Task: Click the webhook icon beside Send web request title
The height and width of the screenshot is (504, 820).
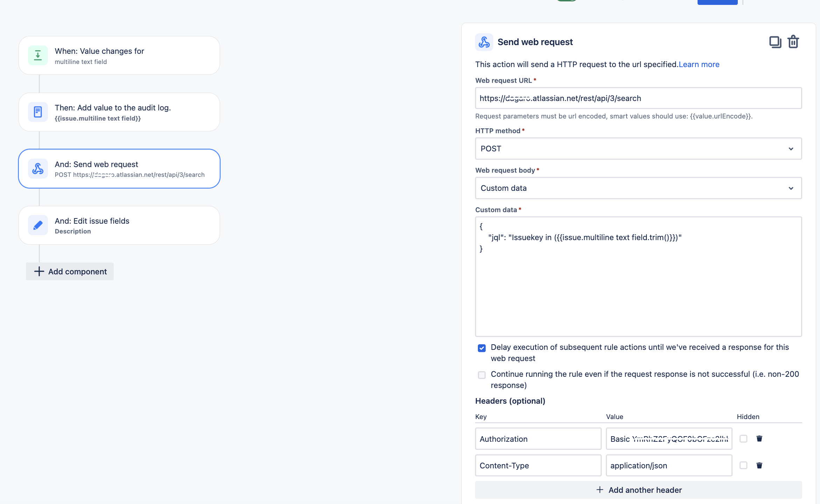Action: [484, 42]
